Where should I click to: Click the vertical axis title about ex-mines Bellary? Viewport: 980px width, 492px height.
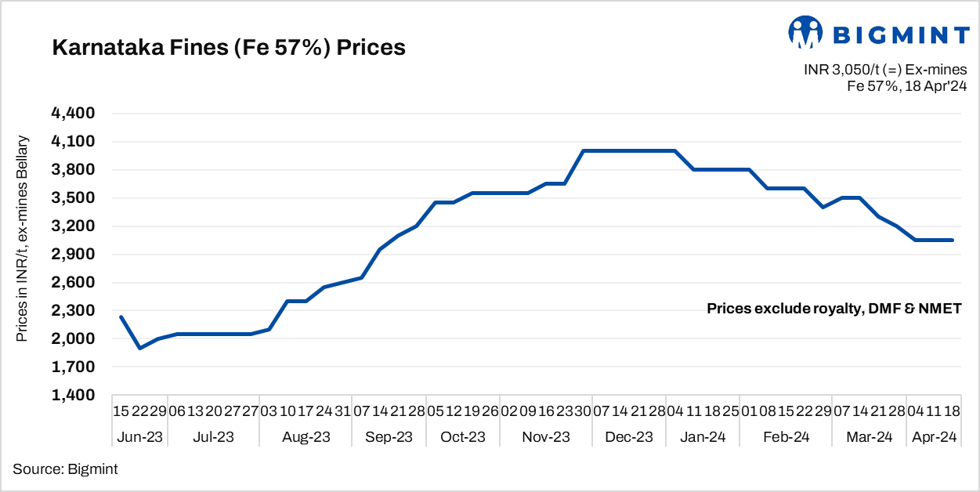click(x=23, y=239)
